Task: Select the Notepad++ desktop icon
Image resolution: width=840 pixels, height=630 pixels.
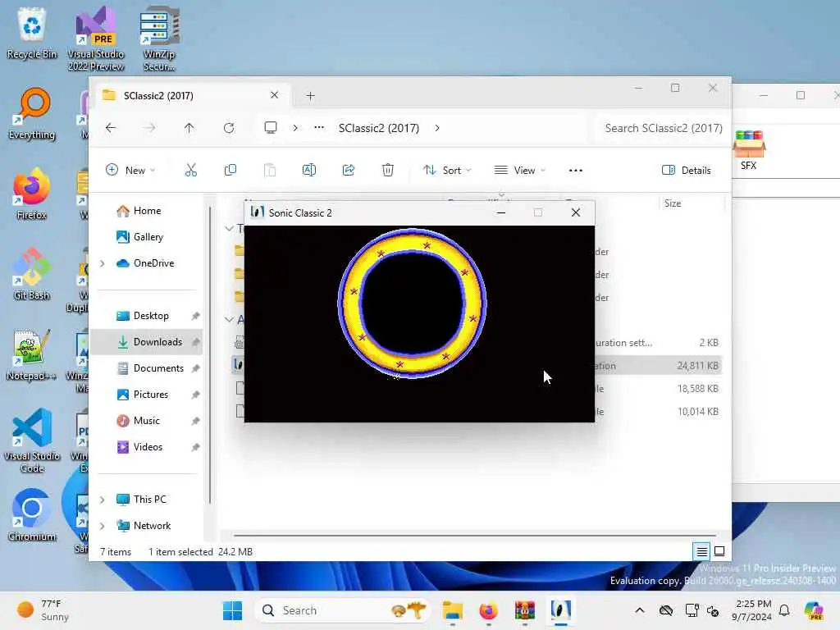Action: pos(32,354)
